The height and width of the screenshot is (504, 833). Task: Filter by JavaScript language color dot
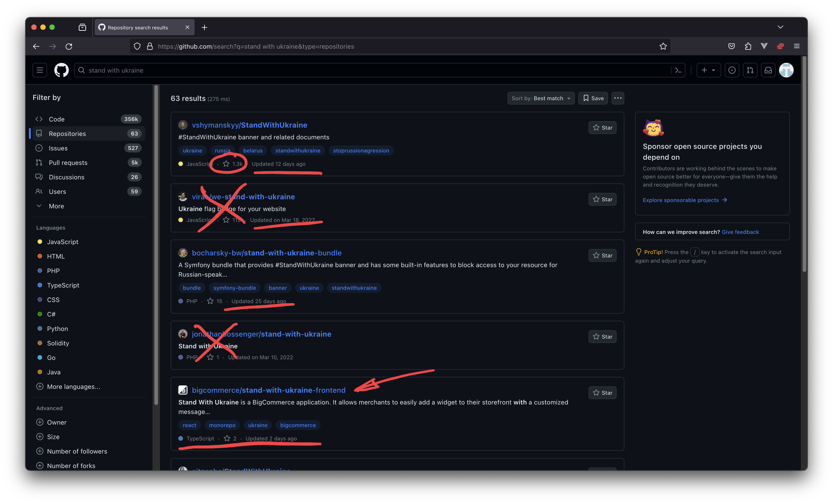40,242
